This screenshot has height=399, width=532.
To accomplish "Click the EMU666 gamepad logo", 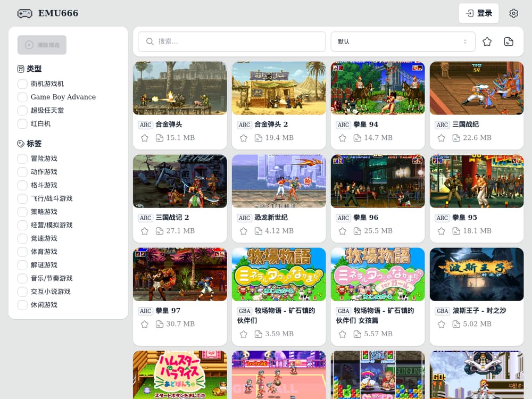I will [24, 13].
